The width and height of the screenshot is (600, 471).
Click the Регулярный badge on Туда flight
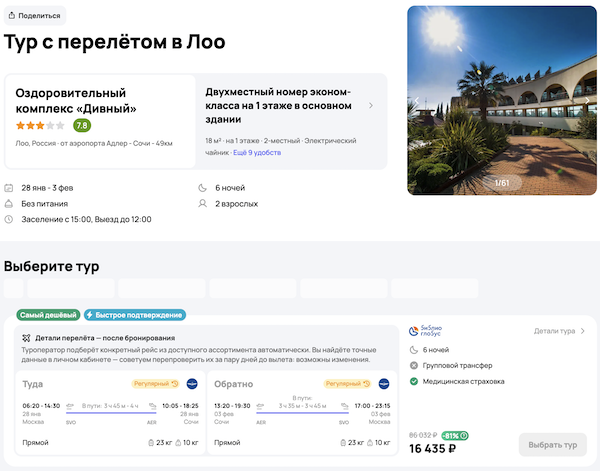pos(154,384)
